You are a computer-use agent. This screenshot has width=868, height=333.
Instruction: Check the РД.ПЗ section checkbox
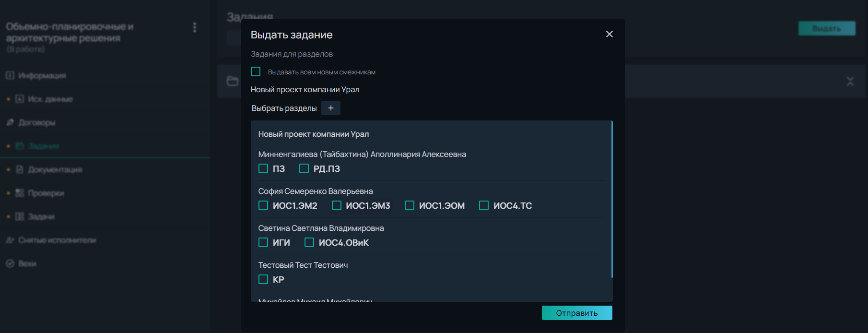coord(304,168)
